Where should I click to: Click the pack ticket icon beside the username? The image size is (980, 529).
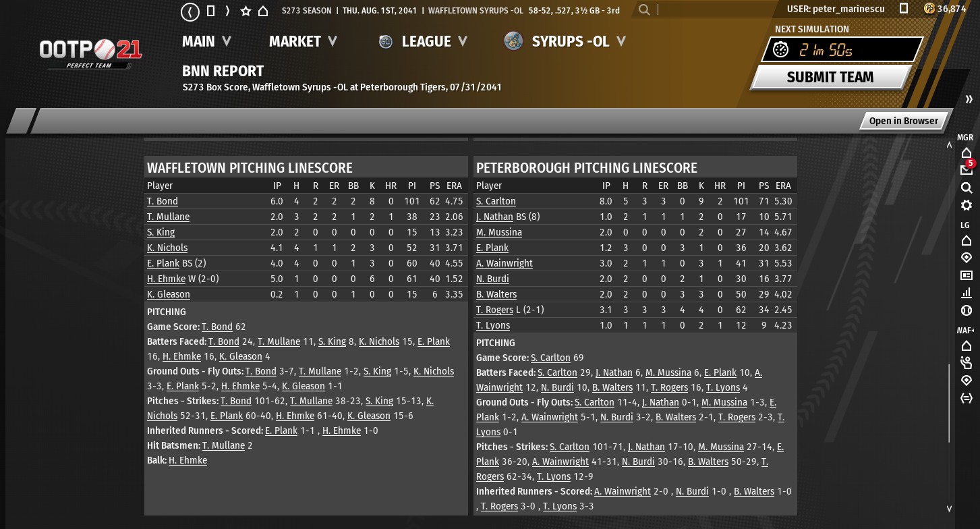904,9
